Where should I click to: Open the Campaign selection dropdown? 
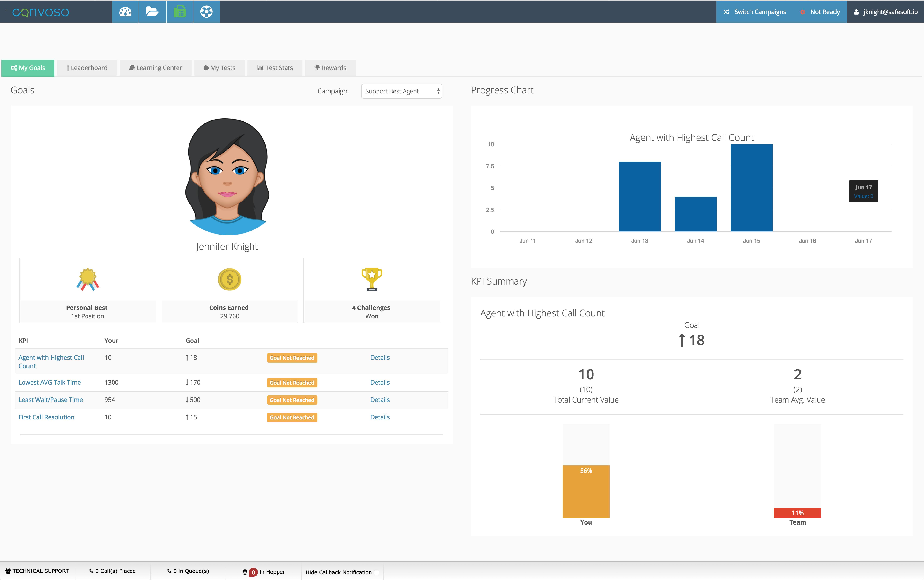coord(401,91)
